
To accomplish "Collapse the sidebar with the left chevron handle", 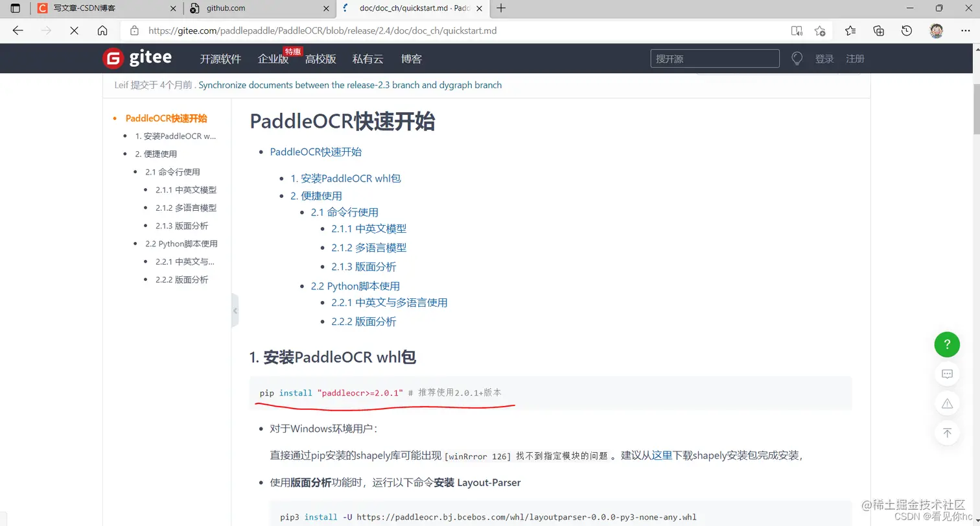I will (235, 311).
